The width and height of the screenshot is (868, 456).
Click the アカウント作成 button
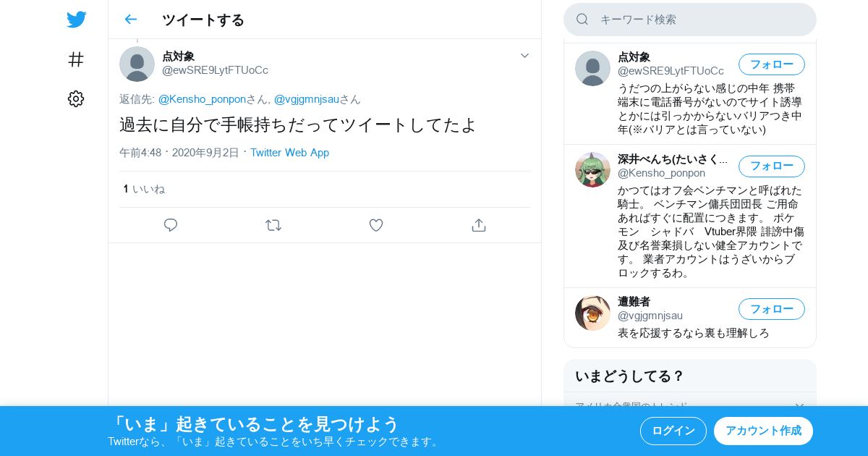(x=763, y=431)
